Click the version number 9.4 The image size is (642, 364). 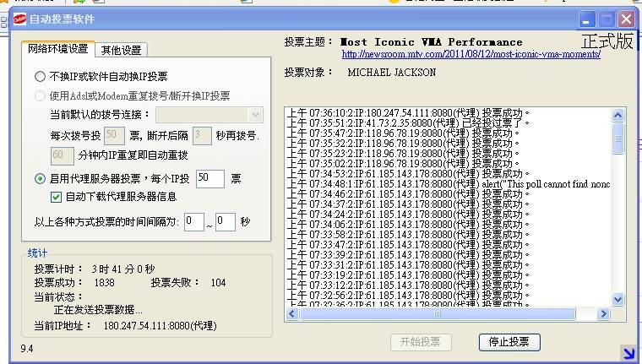coord(27,349)
